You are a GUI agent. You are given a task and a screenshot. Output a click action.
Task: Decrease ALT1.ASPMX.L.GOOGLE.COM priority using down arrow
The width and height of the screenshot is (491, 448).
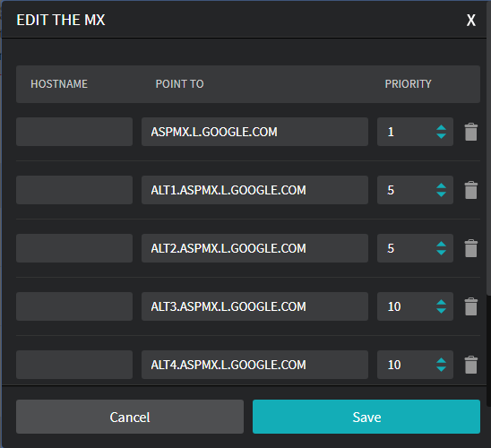tap(441, 194)
